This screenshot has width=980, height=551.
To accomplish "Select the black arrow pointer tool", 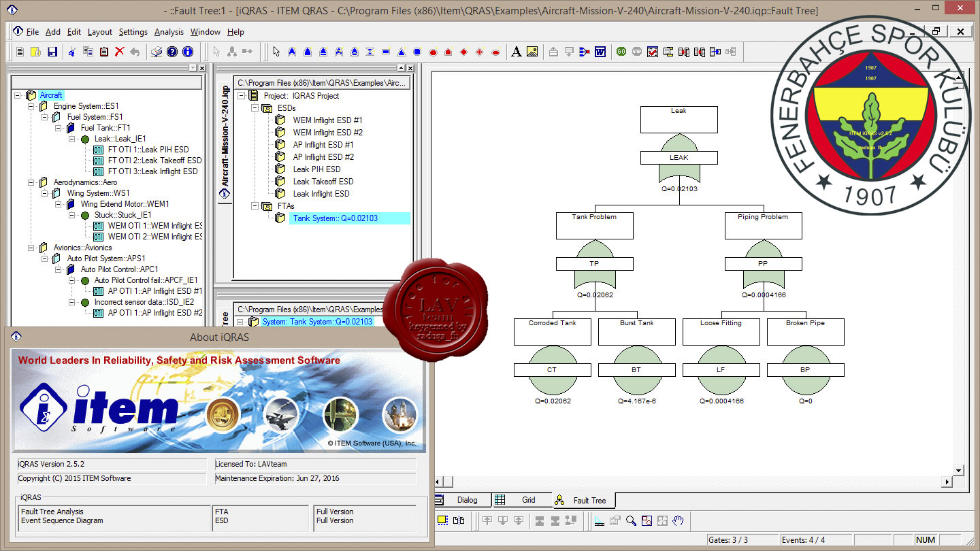I will tap(276, 51).
